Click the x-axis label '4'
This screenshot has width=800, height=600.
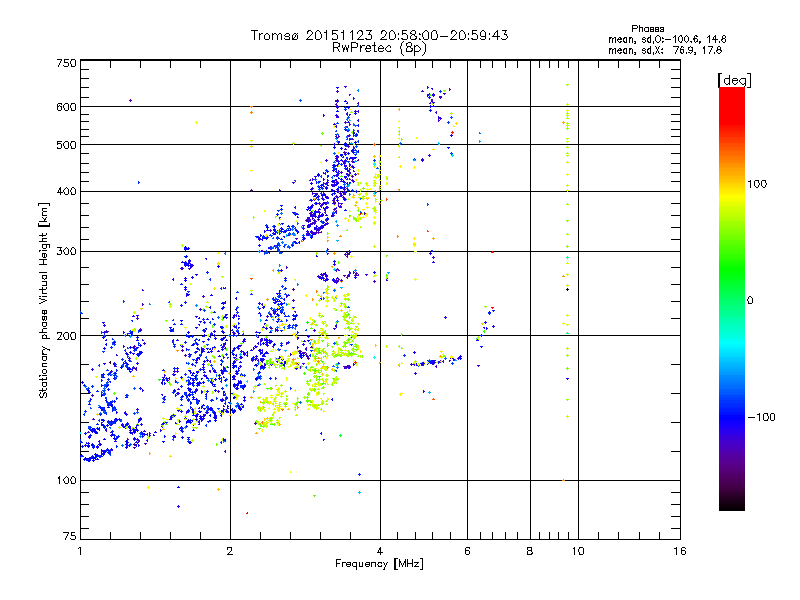coord(380,551)
